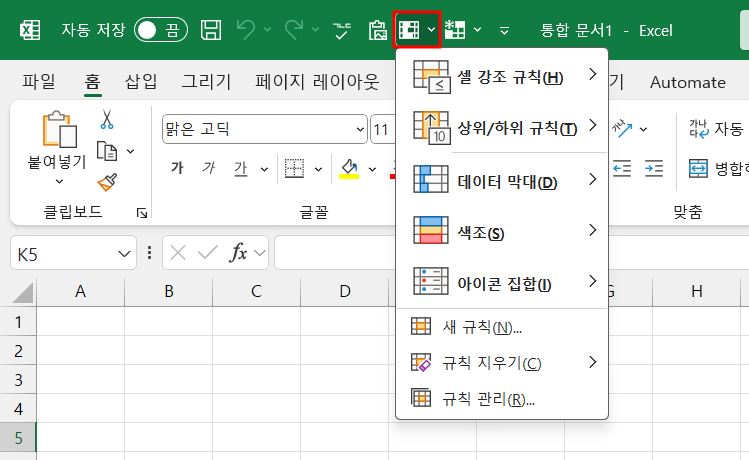Click the 붙여넣기 (Paste) clipboard icon
Screen dimensions: 749x460
pos(59,129)
